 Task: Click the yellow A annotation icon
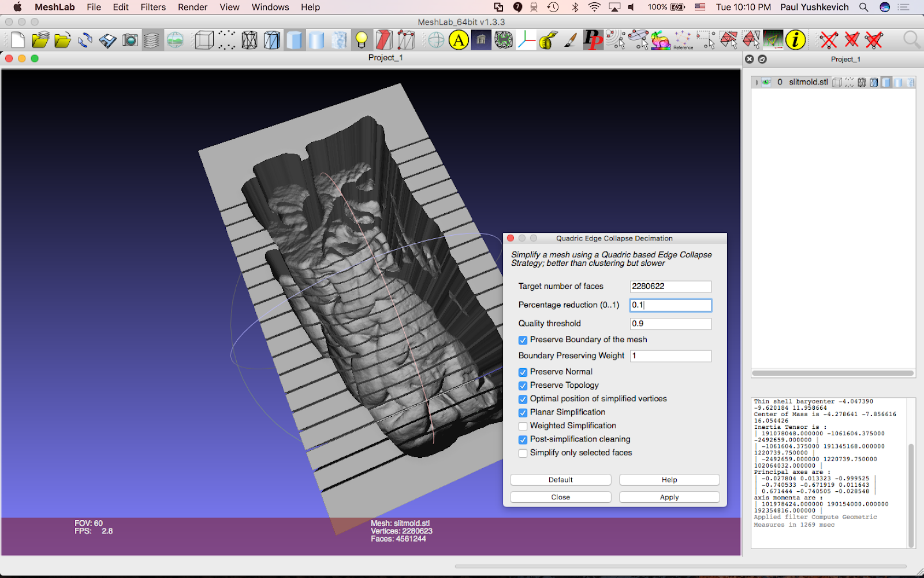coord(459,40)
